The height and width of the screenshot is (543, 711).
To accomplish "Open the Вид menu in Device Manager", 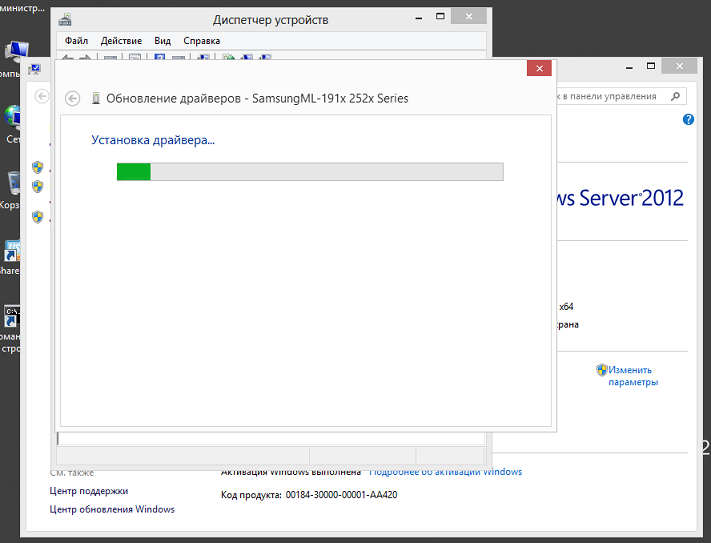I will click(163, 41).
